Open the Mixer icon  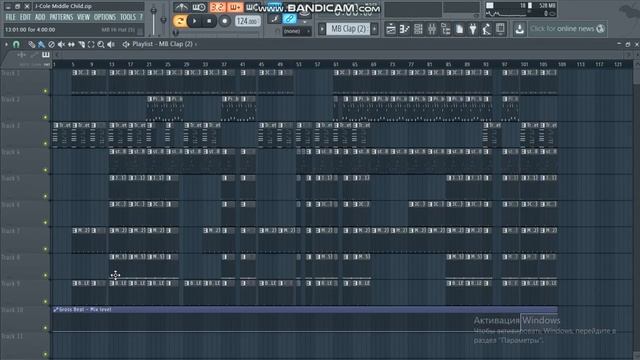pos(432,29)
